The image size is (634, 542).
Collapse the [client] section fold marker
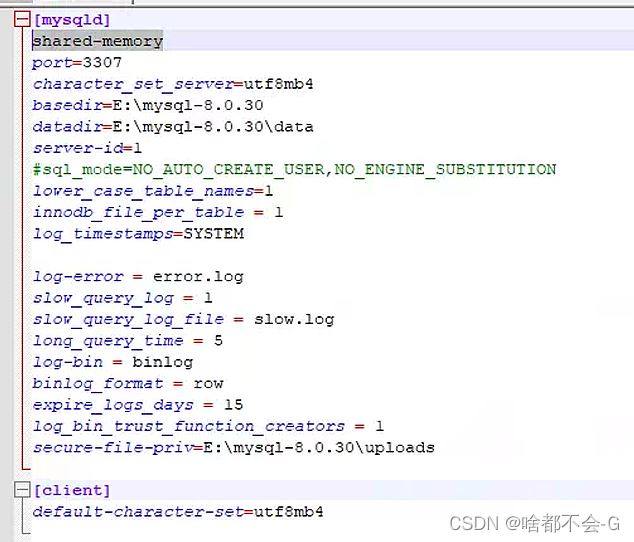tap(22, 490)
